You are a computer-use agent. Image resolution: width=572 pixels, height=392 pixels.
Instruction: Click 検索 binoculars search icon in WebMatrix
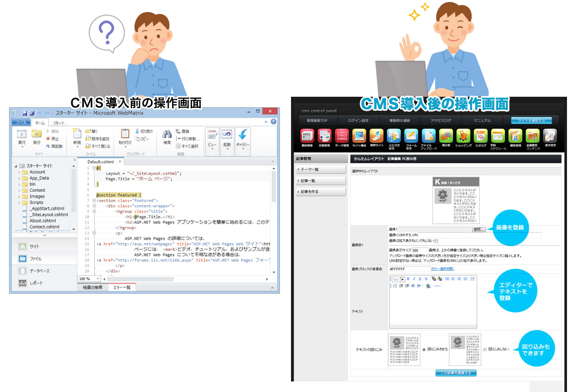[x=167, y=137]
